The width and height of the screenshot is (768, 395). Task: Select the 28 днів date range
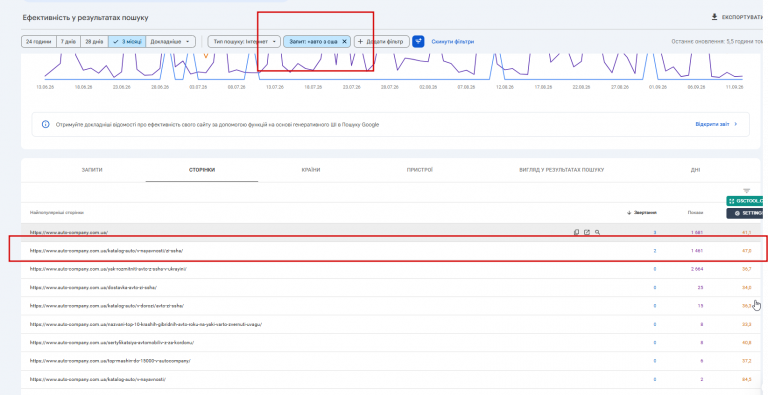click(x=95, y=42)
